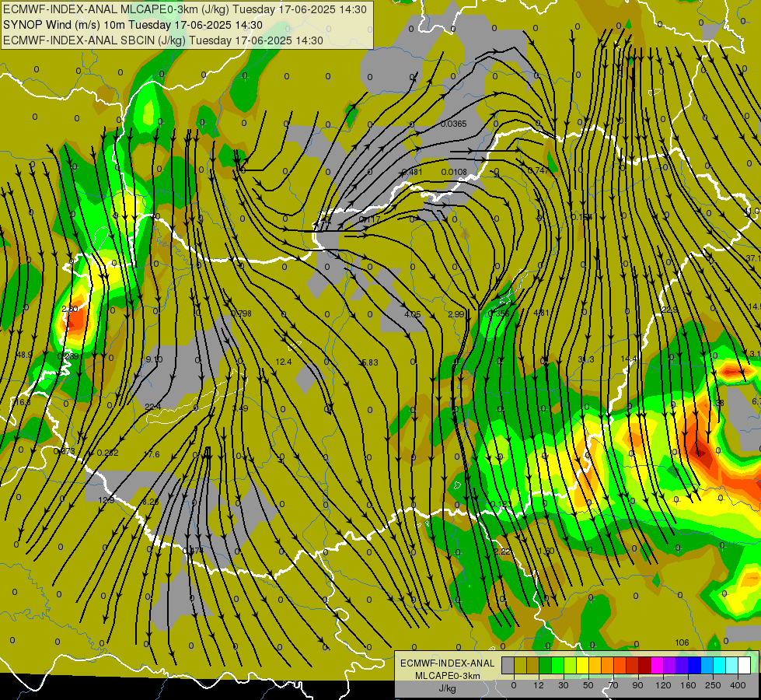Click the map value 4.05
The height and width of the screenshot is (700, 761).
[x=413, y=314]
